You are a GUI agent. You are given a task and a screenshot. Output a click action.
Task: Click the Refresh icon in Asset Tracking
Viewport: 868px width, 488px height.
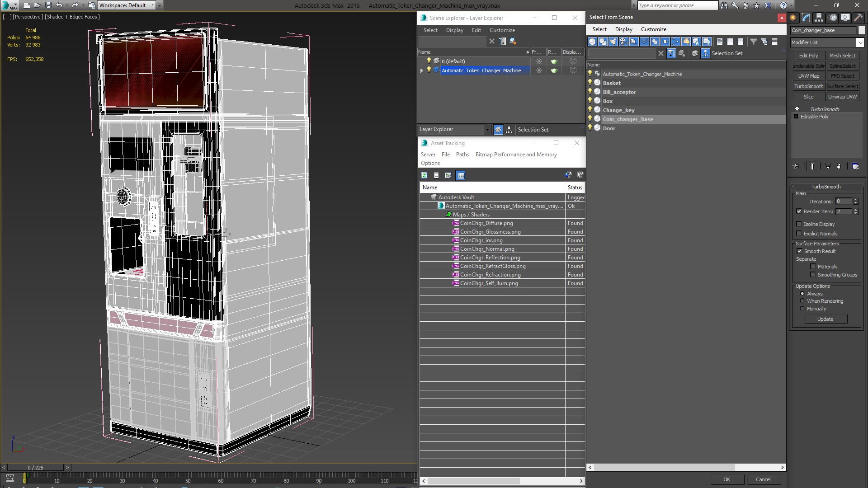tap(424, 175)
